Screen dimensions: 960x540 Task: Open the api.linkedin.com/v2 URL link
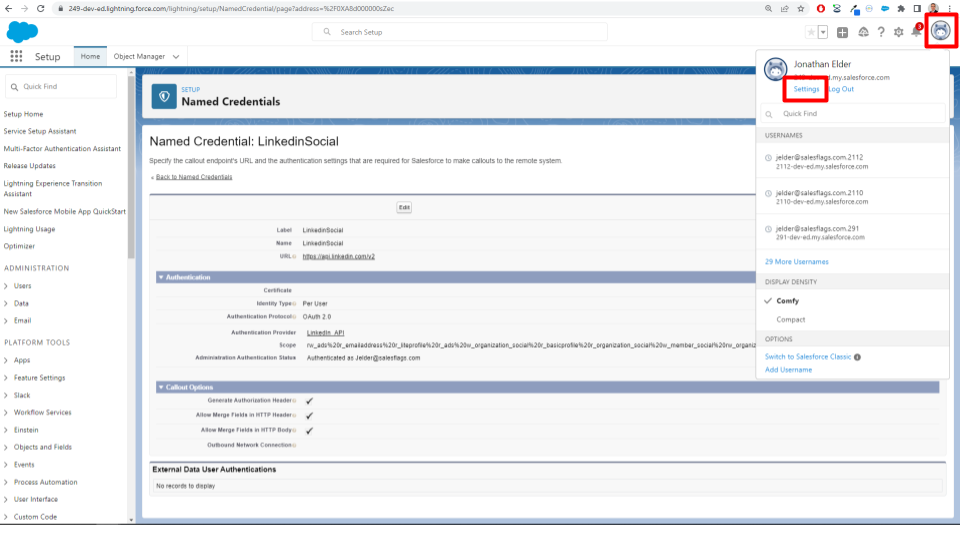[339, 257]
